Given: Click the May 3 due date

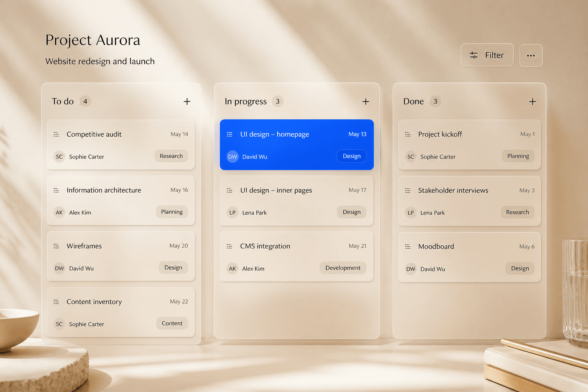Looking at the screenshot, I should click(527, 191).
